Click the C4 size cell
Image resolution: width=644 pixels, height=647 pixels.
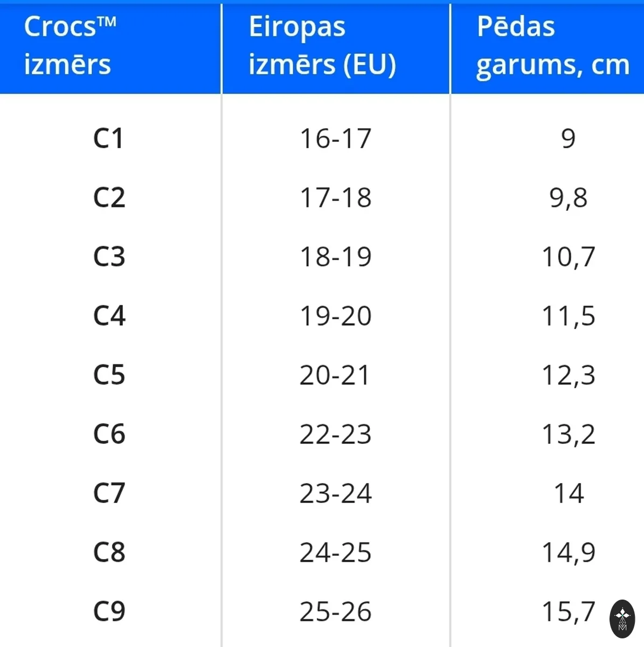pyautogui.click(x=109, y=316)
